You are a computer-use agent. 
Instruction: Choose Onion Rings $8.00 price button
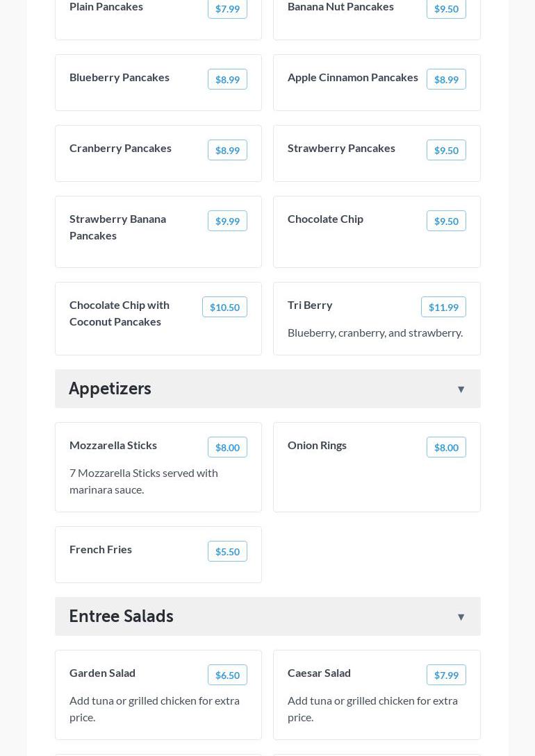coord(446,448)
